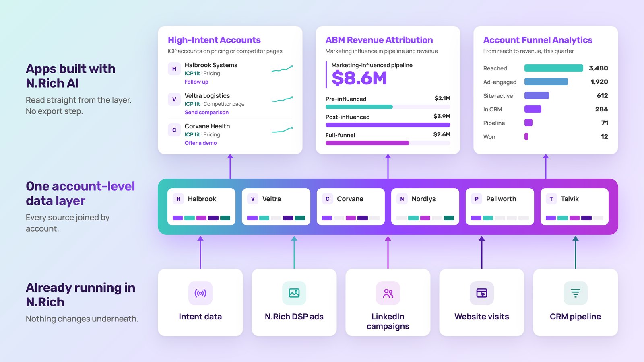Screen dimensions: 644x362
Task: Click the Pipeline funnel bar
Action: [528, 123]
